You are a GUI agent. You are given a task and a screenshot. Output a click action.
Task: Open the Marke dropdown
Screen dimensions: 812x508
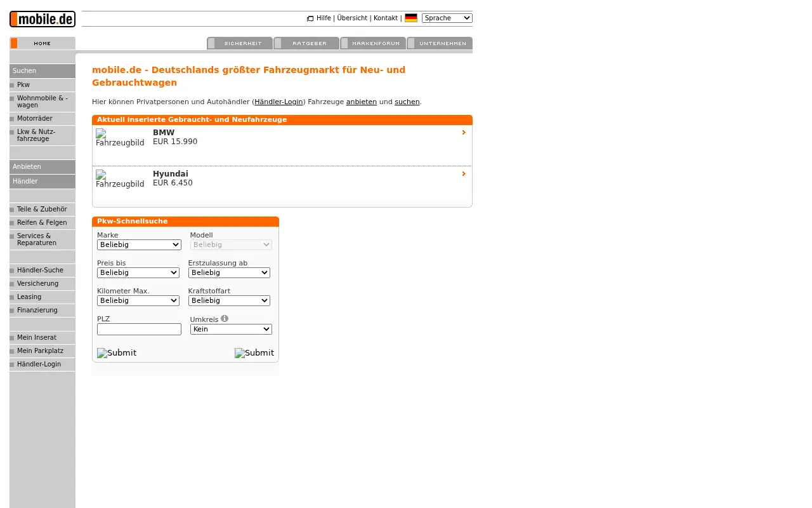click(139, 244)
